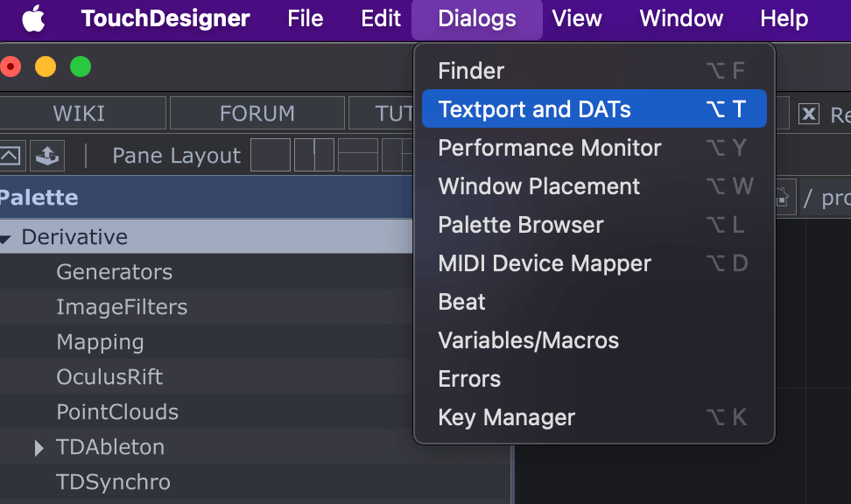
Task: Open the Edit menu
Action: pyautogui.click(x=381, y=18)
